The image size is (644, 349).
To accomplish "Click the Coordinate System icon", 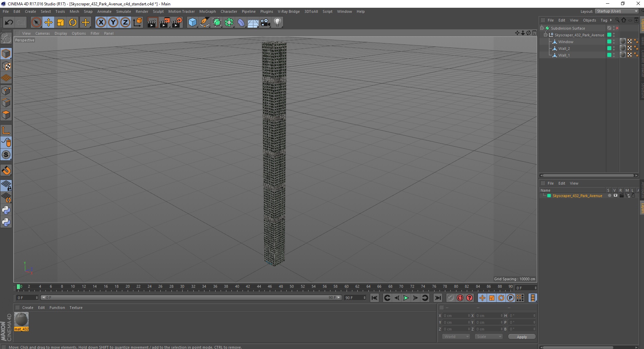I will [x=137, y=23].
